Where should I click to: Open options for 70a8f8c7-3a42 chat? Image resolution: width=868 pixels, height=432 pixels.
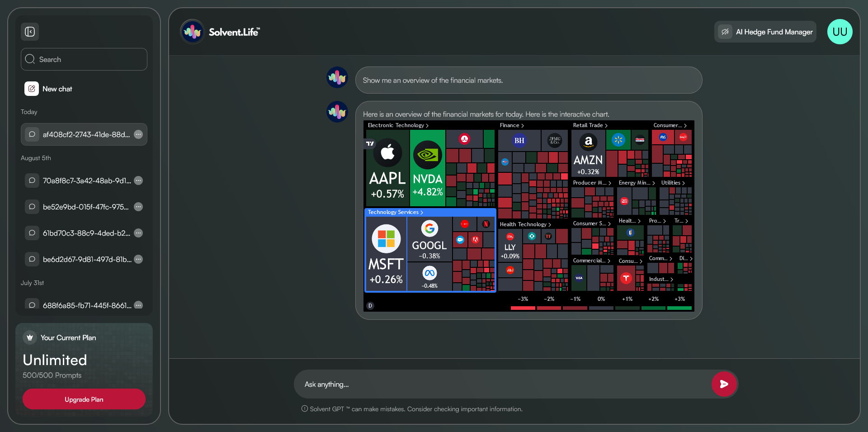(x=138, y=180)
